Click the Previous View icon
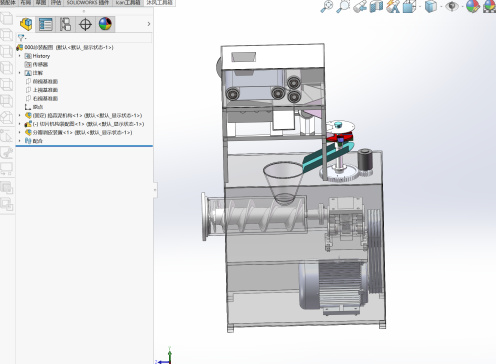The width and height of the screenshot is (496, 364). [x=360, y=6]
